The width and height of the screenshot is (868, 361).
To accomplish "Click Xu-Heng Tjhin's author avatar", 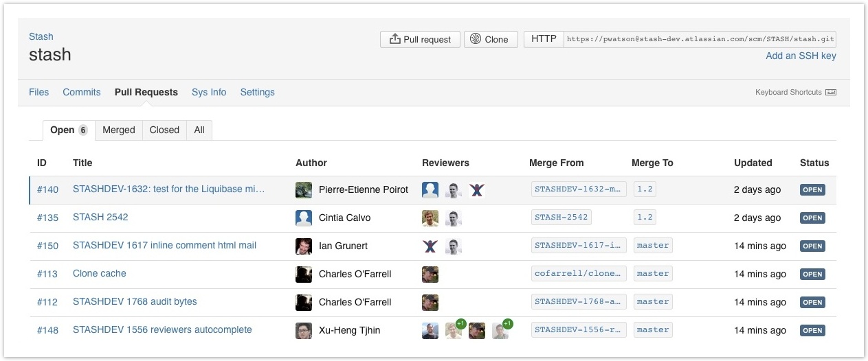I will click(304, 331).
